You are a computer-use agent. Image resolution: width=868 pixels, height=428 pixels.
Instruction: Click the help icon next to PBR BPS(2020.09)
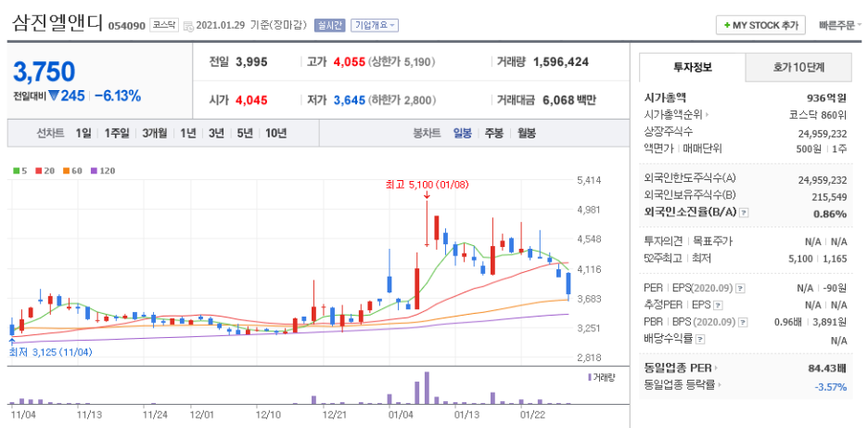pos(743,322)
